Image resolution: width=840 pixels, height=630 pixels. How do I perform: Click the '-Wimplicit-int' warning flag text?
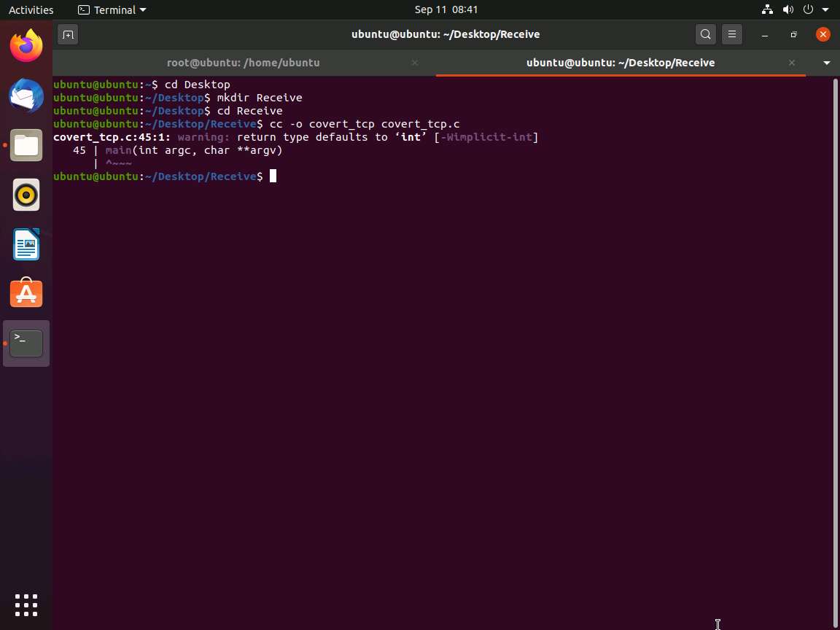(x=486, y=137)
